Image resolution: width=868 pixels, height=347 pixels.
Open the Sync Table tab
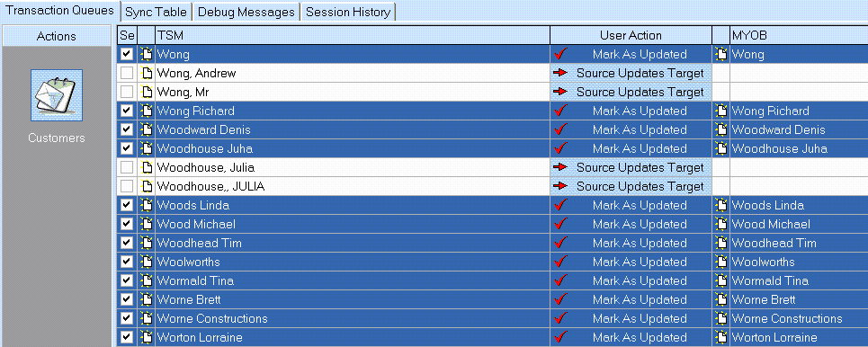156,12
